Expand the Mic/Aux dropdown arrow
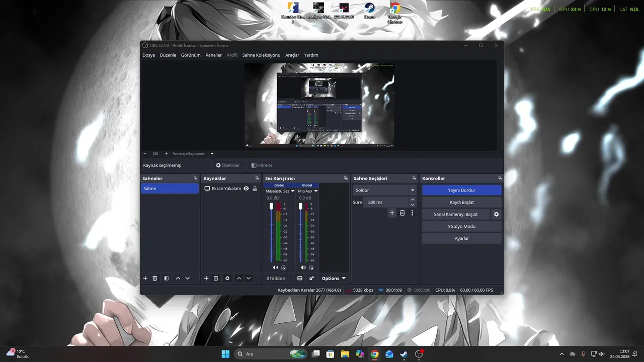 pos(316,191)
